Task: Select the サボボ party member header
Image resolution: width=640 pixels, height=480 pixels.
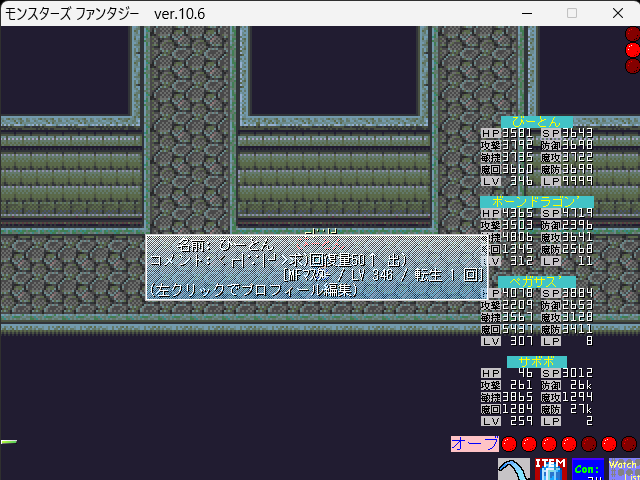Action: [537, 362]
